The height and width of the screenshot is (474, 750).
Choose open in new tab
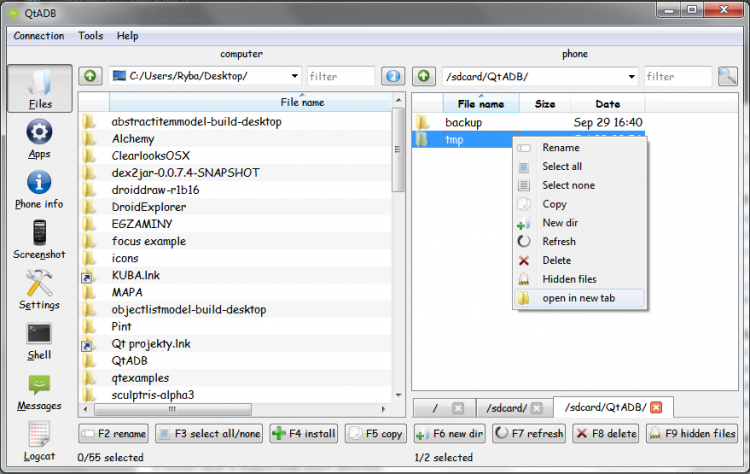(x=579, y=298)
